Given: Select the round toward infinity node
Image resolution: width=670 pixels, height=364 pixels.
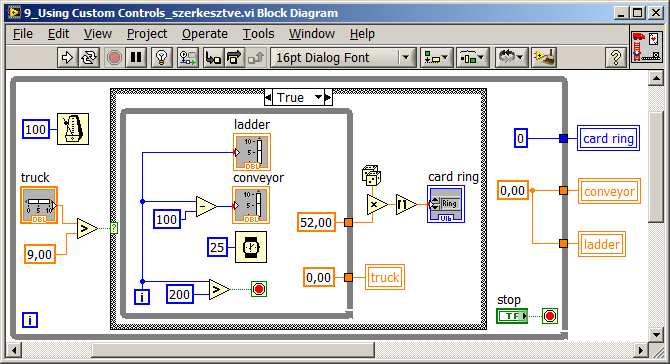Looking at the screenshot, I should coord(406,205).
